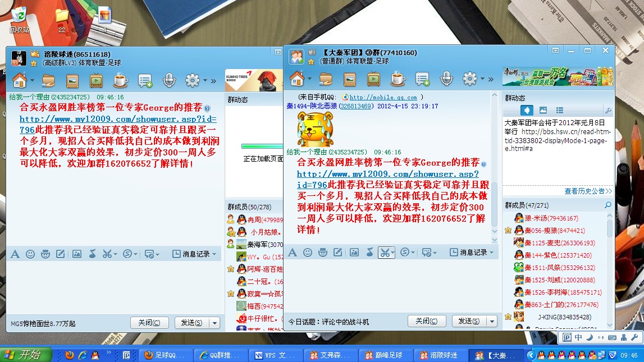
Task: Click music note icon in 涪陵球迷 chat
Action: [93, 254]
